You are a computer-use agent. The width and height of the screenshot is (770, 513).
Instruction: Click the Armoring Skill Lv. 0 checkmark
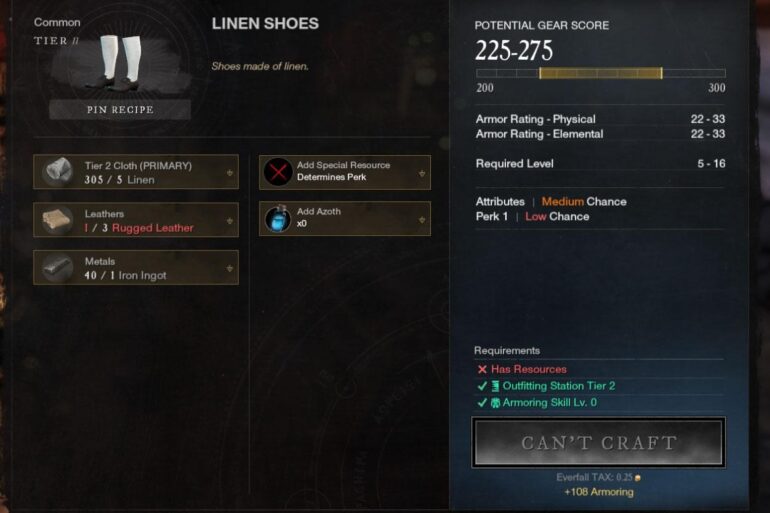(x=482, y=403)
